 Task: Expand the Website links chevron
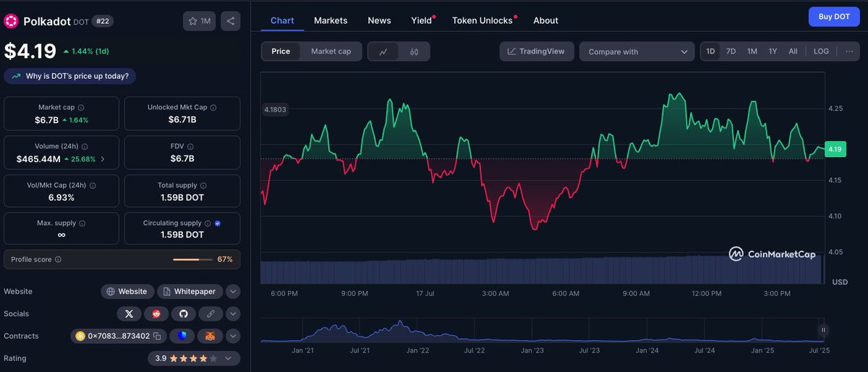(x=233, y=292)
